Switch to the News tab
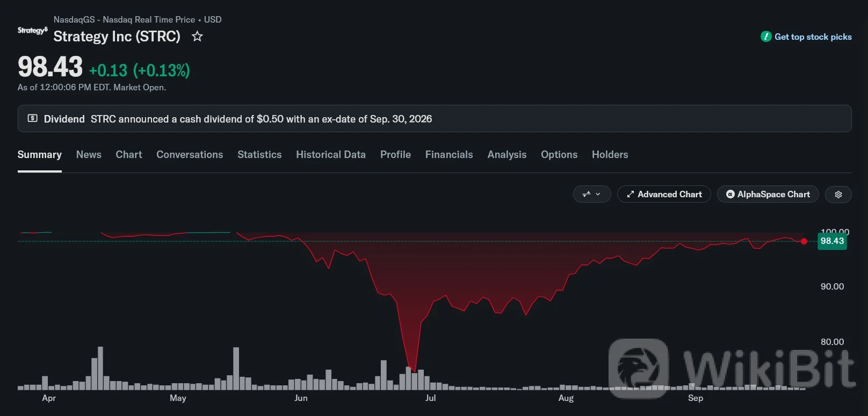The image size is (868, 416). click(89, 155)
